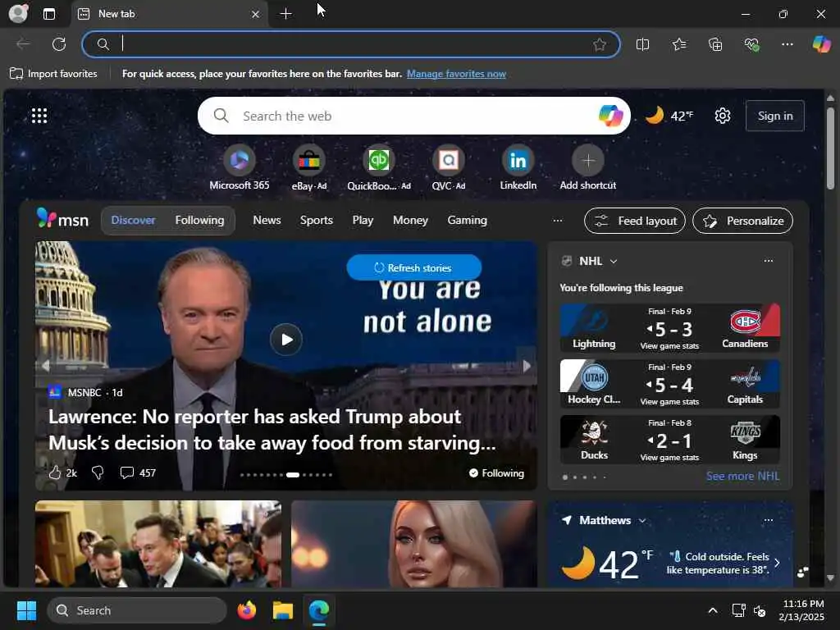Select the Discover tab
Image resolution: width=840 pixels, height=630 pixels.
point(133,220)
